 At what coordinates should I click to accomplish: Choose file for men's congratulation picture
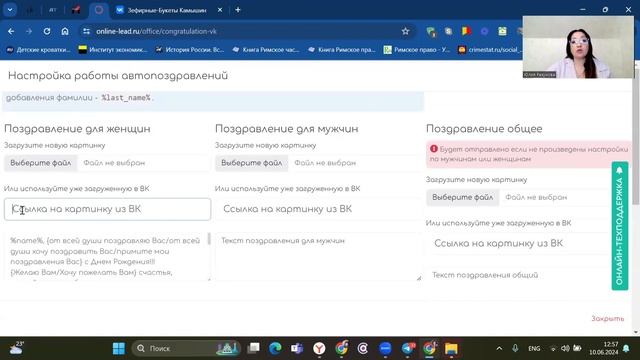point(251,163)
